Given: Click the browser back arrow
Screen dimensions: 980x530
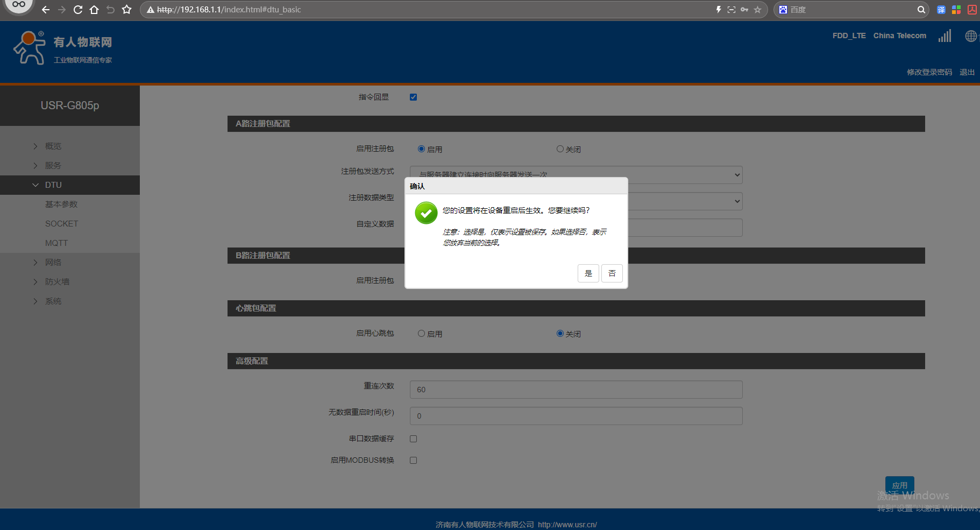Looking at the screenshot, I should 46,10.
